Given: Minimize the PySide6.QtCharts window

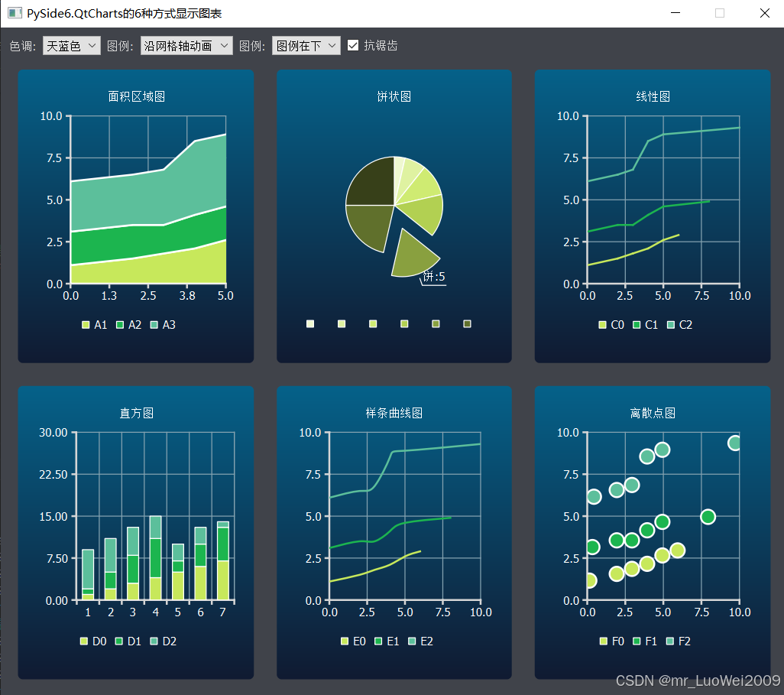Looking at the screenshot, I should click(675, 13).
